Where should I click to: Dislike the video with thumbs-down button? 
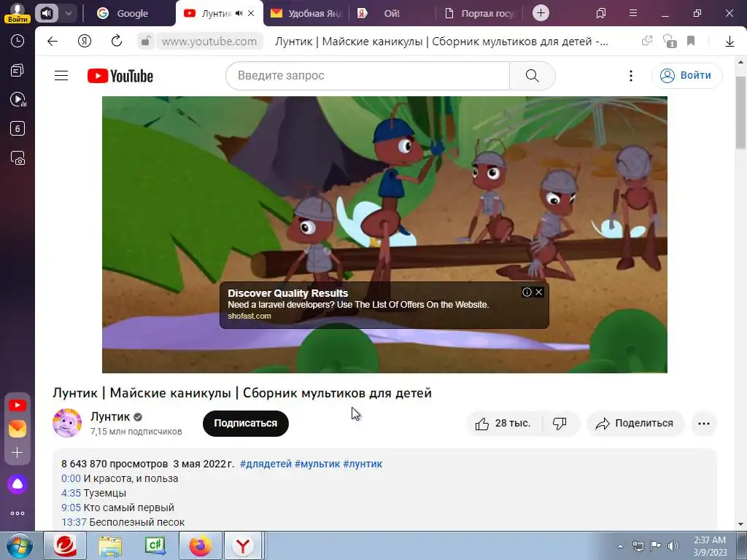(560, 424)
